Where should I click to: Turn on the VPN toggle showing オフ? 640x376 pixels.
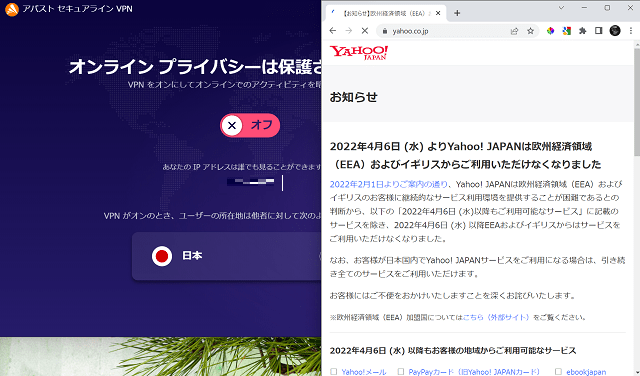click(250, 125)
